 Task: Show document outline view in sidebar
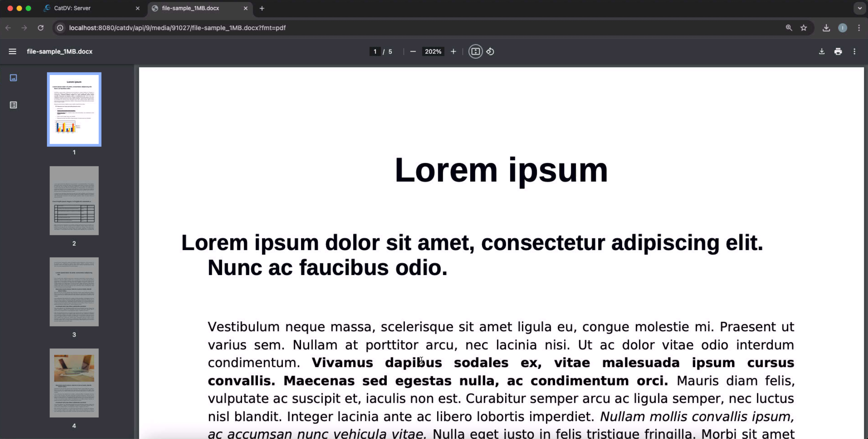[x=13, y=105]
